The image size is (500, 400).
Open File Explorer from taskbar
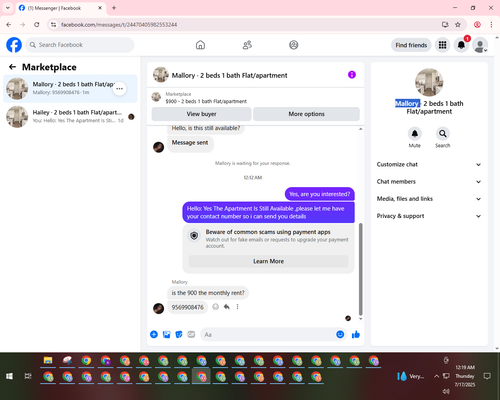[48, 360]
